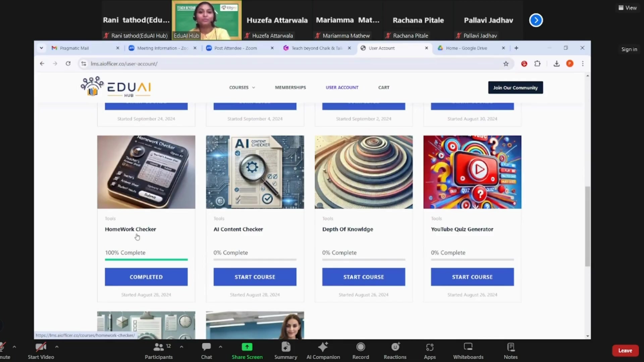Open the Zoom Chat icon
Image resolution: width=644 pixels, height=362 pixels.
tap(206, 347)
